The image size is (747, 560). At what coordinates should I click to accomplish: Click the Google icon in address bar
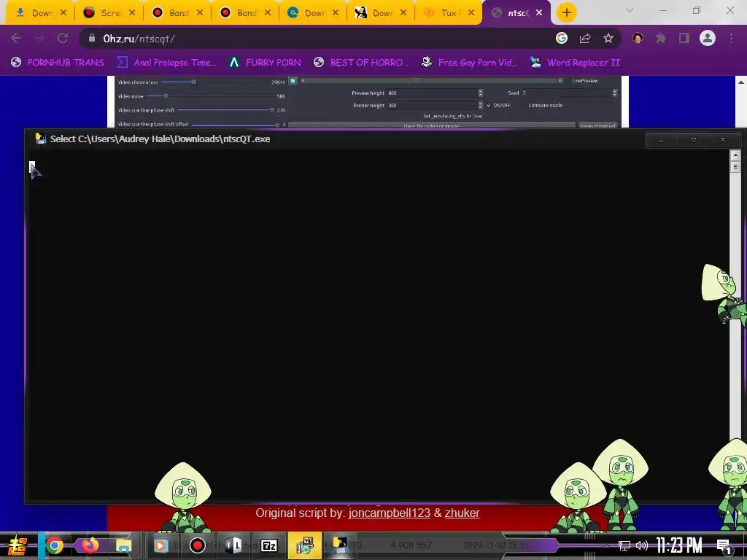click(562, 38)
